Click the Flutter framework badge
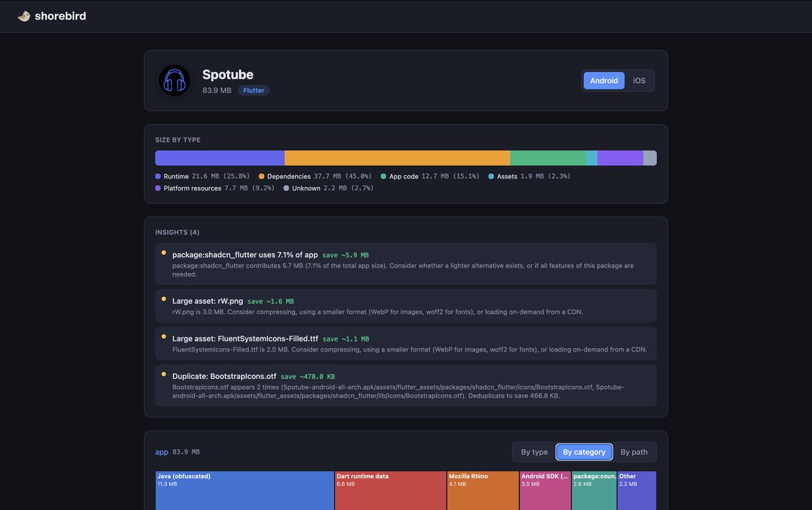Image resolution: width=812 pixels, height=510 pixels. click(254, 90)
